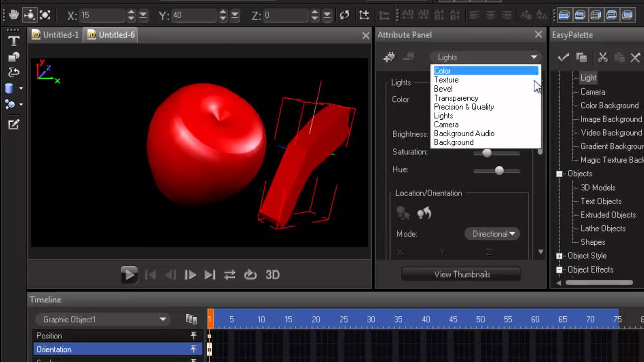Viewport: 644px width, 362px height.
Task: Click the light bulb pointer icon under Location/Orientation
Action: click(403, 213)
